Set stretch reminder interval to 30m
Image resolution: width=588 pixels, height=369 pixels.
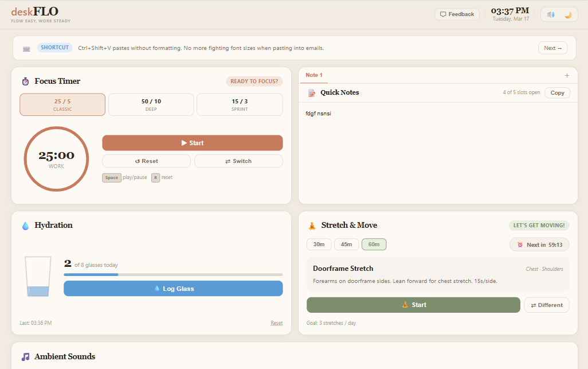coord(319,244)
